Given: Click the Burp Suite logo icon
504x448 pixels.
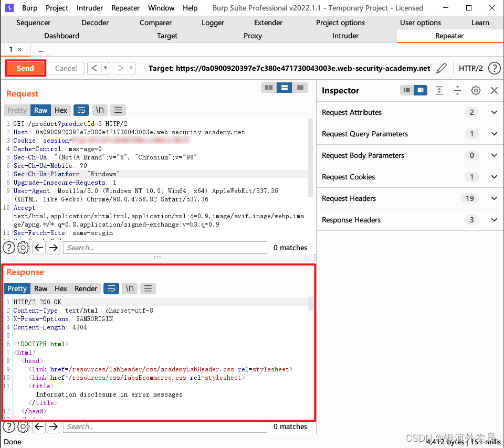Looking at the screenshot, I should point(9,8).
